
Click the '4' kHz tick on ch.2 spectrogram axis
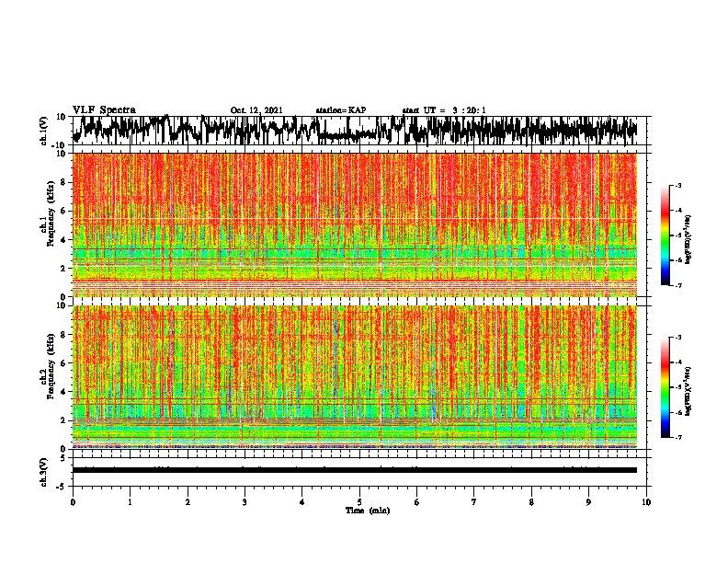point(64,392)
